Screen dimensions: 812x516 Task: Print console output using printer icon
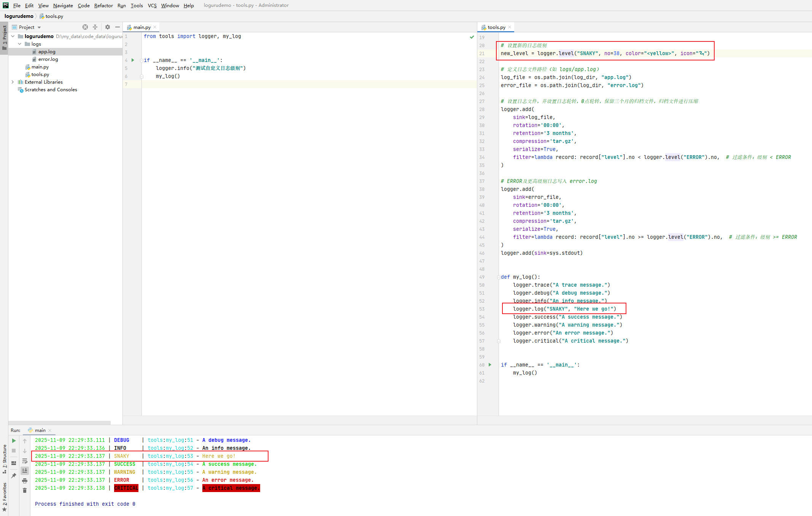(x=25, y=481)
